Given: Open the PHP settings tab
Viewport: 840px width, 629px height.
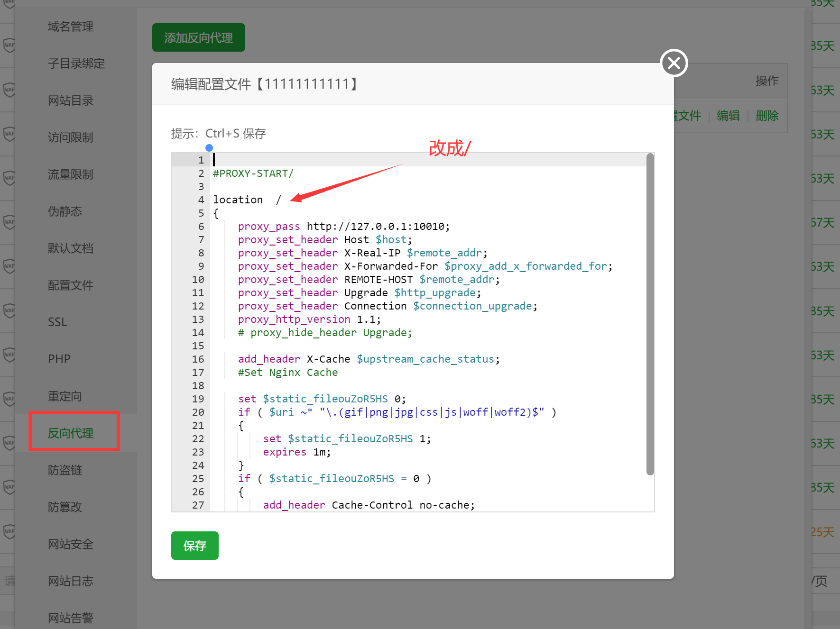Looking at the screenshot, I should 59,360.
